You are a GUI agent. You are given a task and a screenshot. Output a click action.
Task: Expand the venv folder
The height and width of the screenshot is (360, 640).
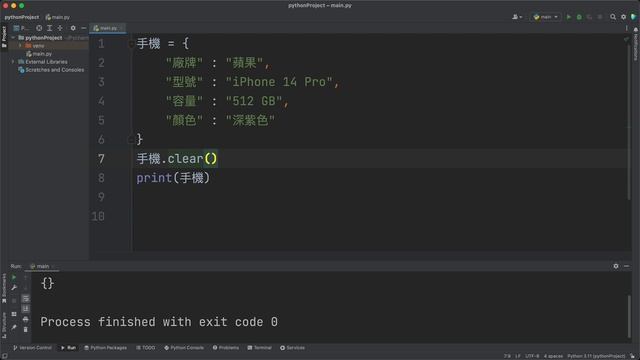(x=20, y=46)
